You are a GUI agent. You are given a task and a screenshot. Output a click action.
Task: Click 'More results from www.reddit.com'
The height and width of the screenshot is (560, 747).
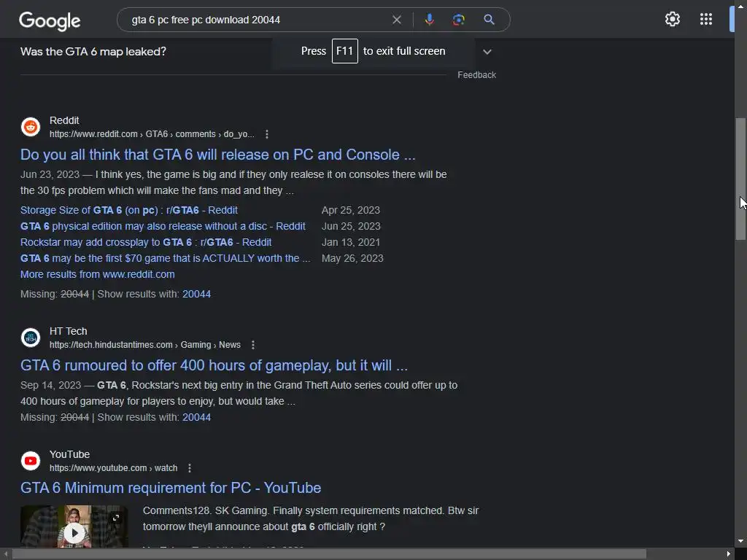pyautogui.click(x=98, y=274)
